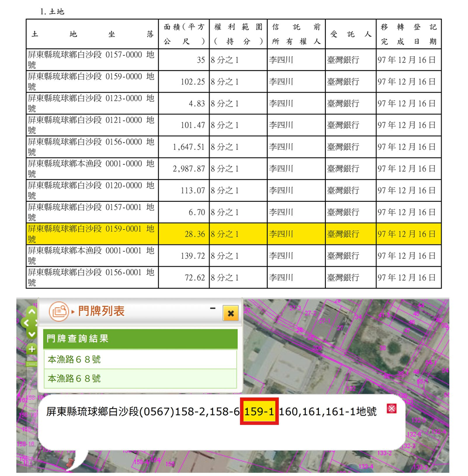Expand the arrow next to 門牌列表 title
The image size is (468, 476).
pos(73,311)
